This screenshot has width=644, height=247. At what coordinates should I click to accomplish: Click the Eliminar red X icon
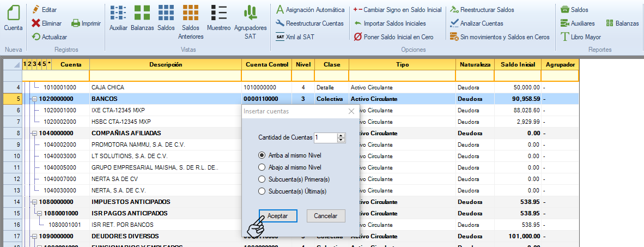[x=36, y=23]
